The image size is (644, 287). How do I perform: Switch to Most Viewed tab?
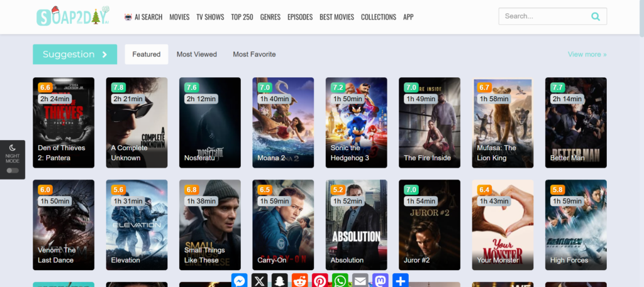click(x=197, y=54)
